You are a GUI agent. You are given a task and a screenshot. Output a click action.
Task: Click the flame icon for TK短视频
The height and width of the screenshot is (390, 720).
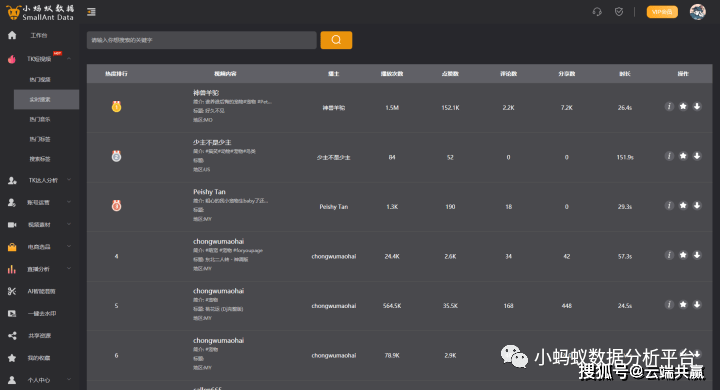click(x=12, y=59)
